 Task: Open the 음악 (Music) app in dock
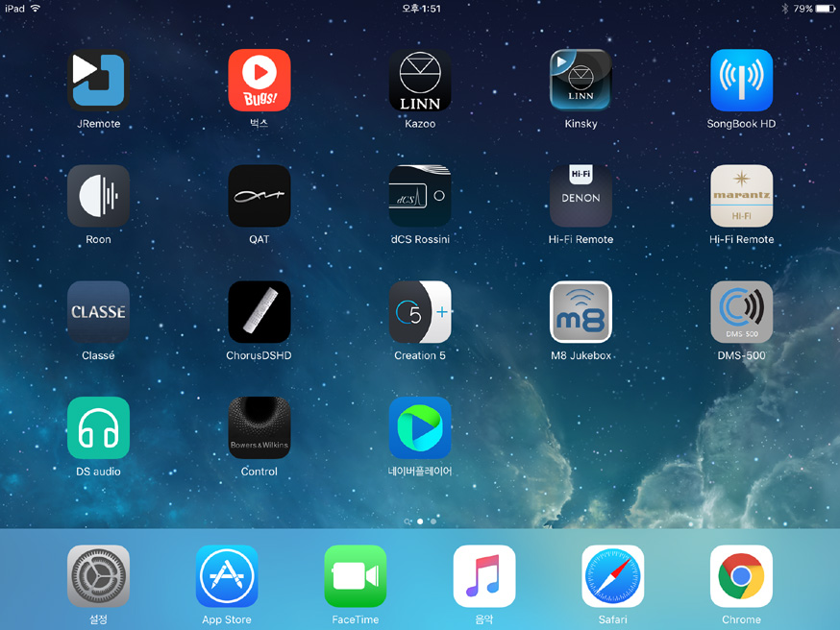point(484,576)
